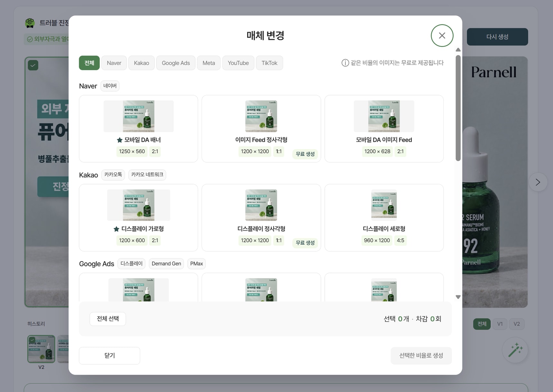This screenshot has height=392, width=553.
Task: Toggle the green checkbox on the main image
Action: (33, 66)
